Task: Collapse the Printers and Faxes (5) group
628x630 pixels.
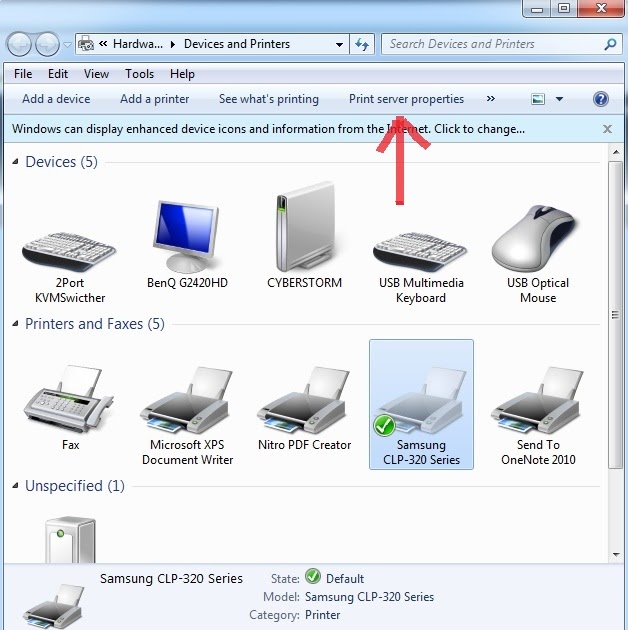Action: click(x=15, y=323)
